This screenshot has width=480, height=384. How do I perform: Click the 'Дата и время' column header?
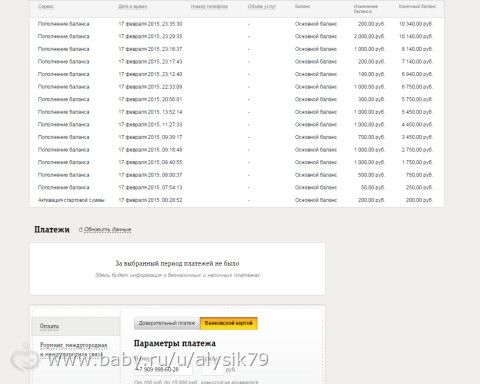(132, 6)
